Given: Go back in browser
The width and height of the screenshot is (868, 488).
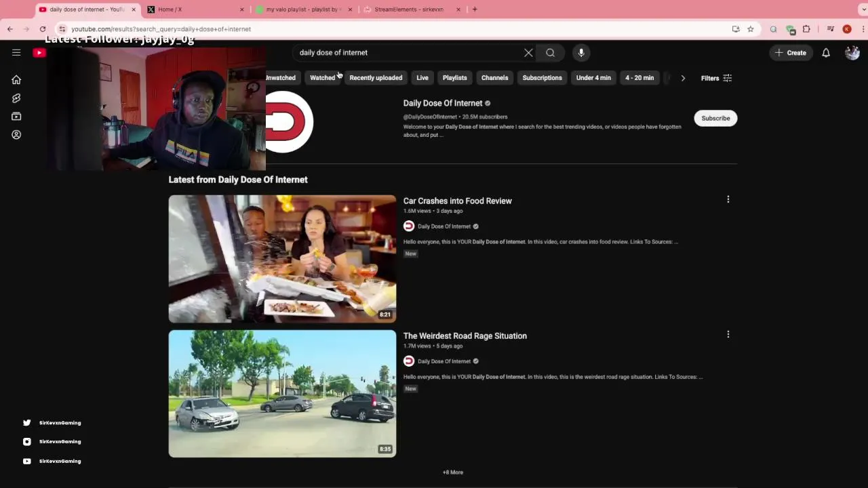Looking at the screenshot, I should coord(10,29).
